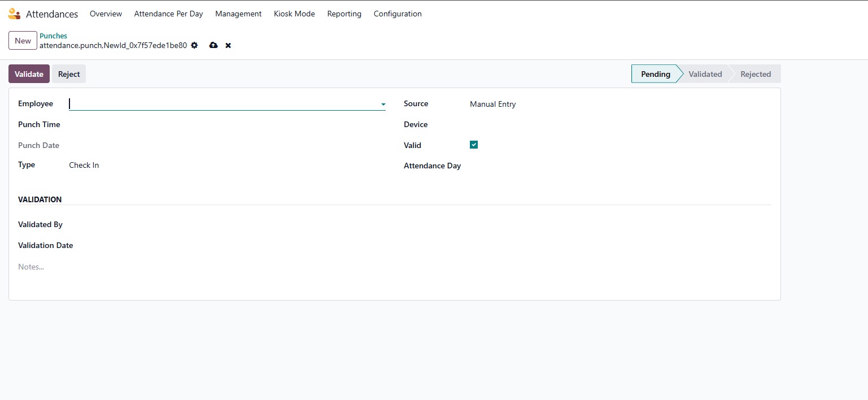Click the Attendances app logo icon
The width and height of the screenshot is (868, 400).
click(x=14, y=14)
